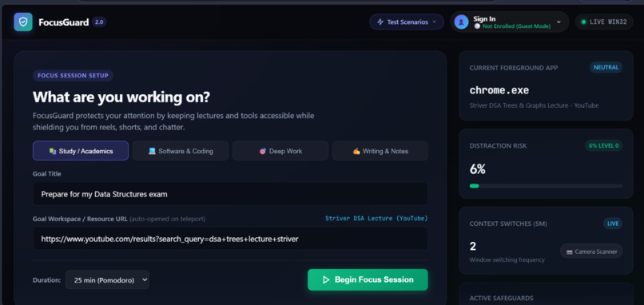Open the Camera Scanner button
The width and height of the screenshot is (644, 305).
coord(591,252)
